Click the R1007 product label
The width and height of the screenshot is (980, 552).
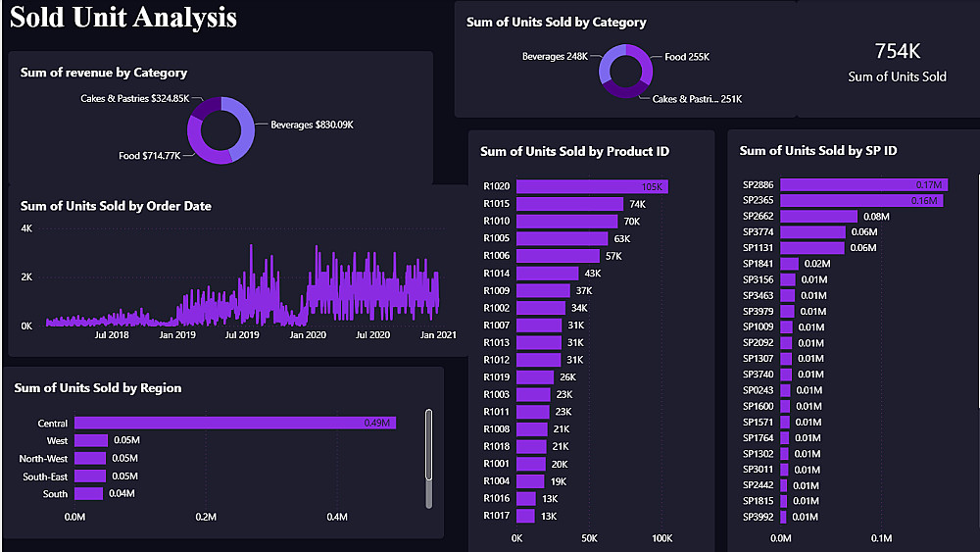[x=496, y=326]
